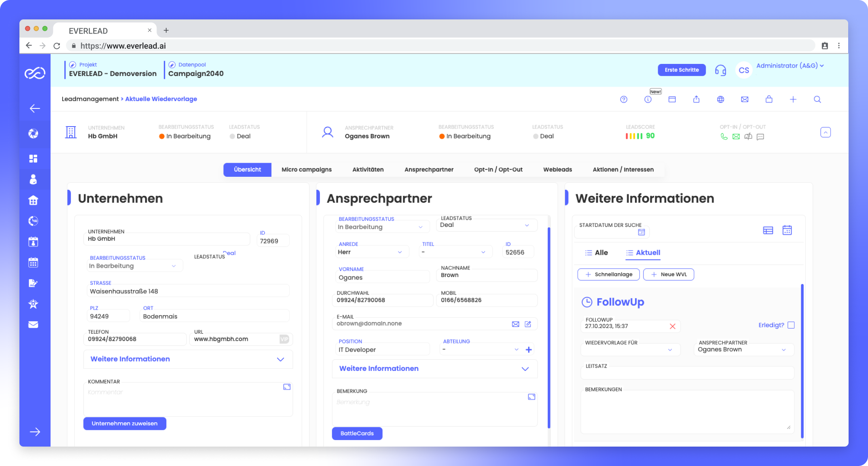The height and width of the screenshot is (466, 868).
Task: Click the calendar view icon in Weitere Informationen
Action: pos(787,230)
